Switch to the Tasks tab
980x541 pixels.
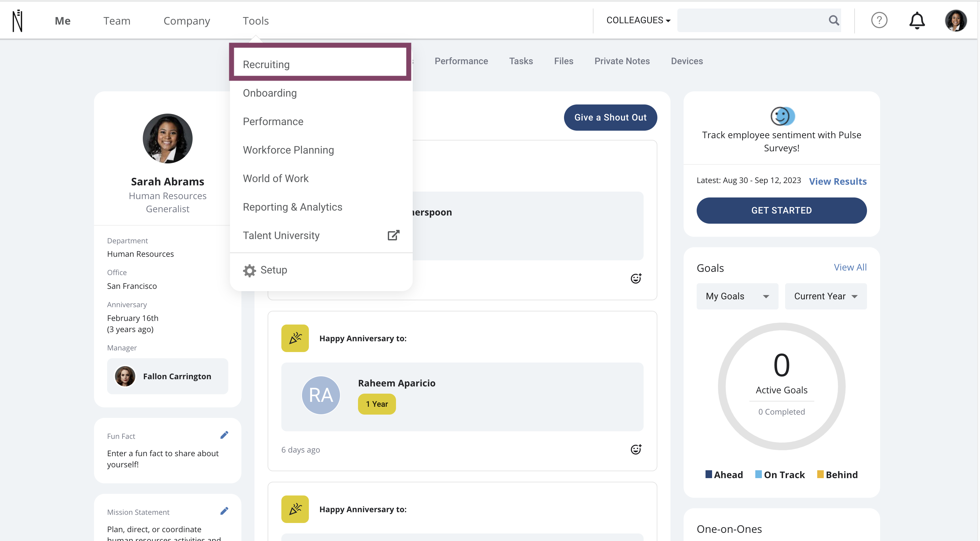(x=521, y=61)
